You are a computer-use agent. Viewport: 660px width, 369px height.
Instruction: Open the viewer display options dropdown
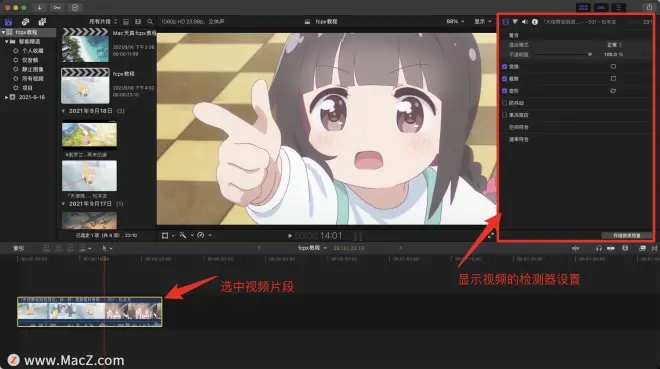click(483, 21)
